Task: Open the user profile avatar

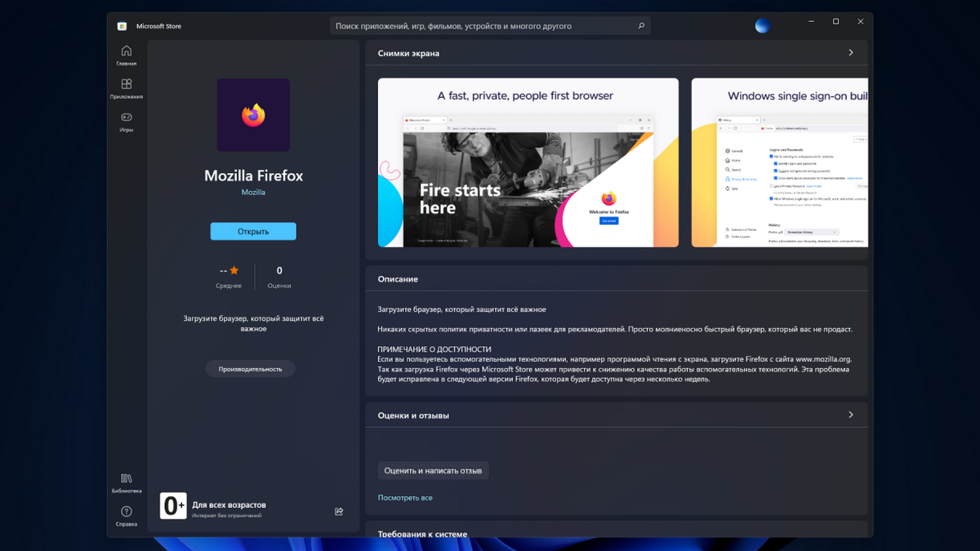Action: click(x=762, y=26)
